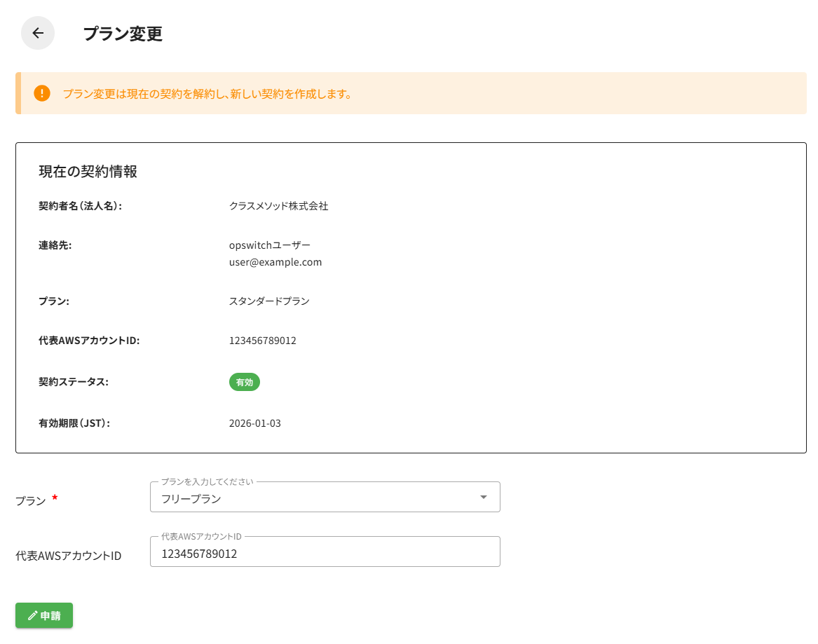Click the orange warning exclamation icon
Viewport: 818px width, 644px height.
42,93
